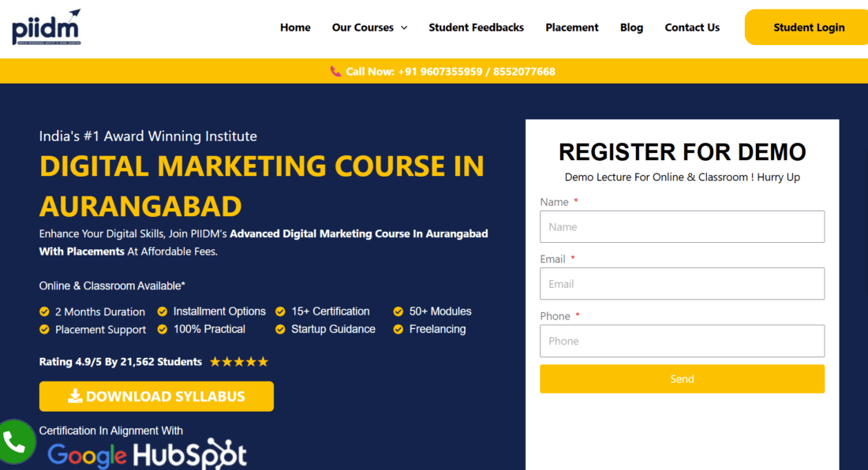The height and width of the screenshot is (470, 868).
Task: Open the Home menu item
Action: click(295, 28)
